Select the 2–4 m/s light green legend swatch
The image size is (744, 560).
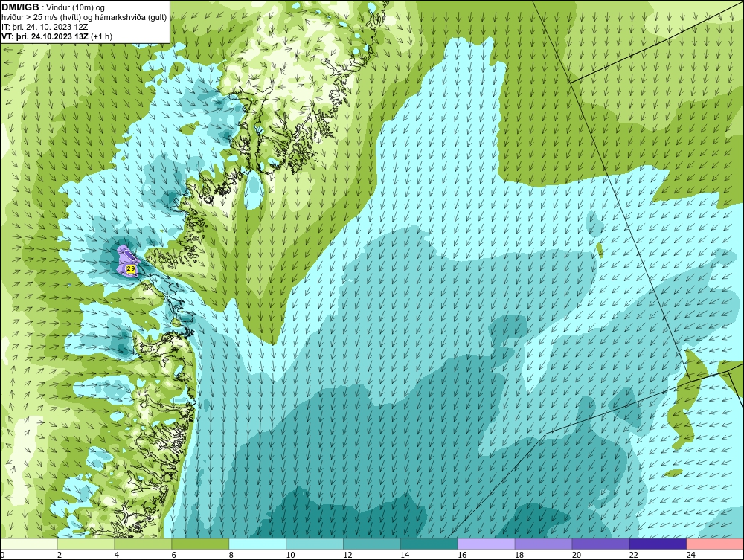[x=86, y=544]
